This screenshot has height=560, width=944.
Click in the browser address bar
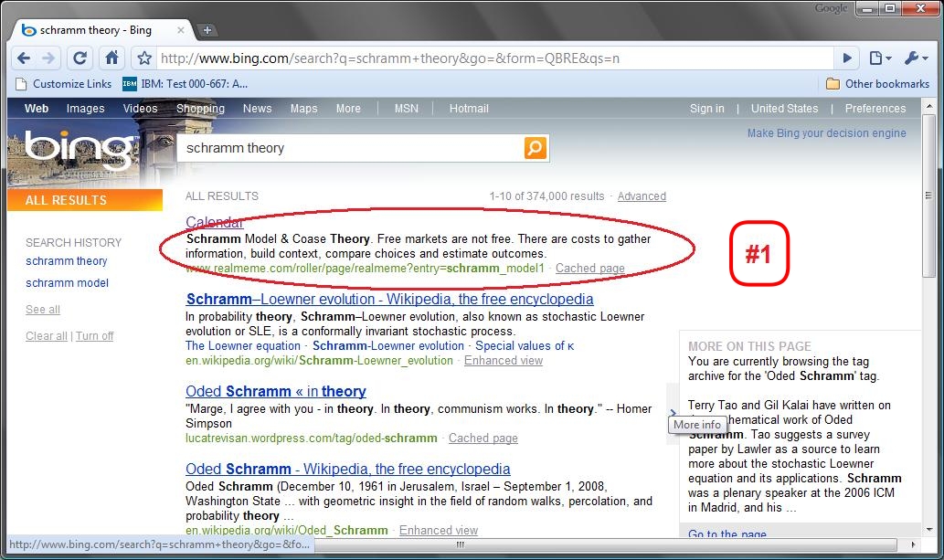493,58
